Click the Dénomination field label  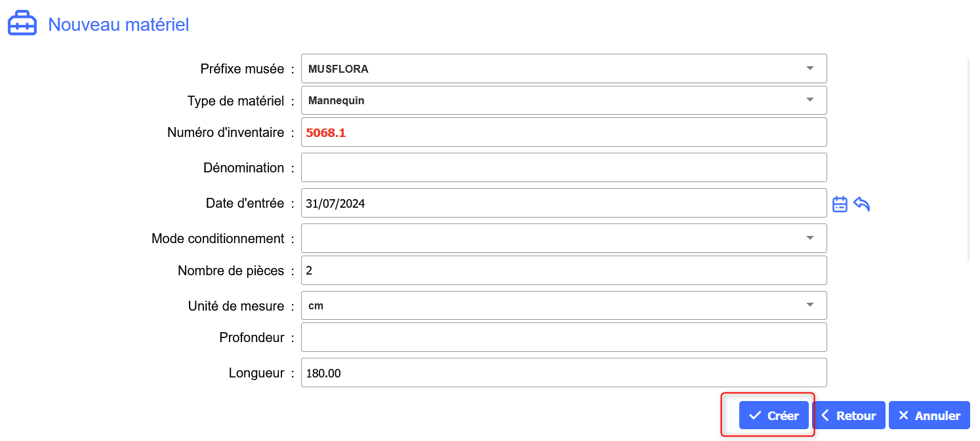pyautogui.click(x=243, y=168)
